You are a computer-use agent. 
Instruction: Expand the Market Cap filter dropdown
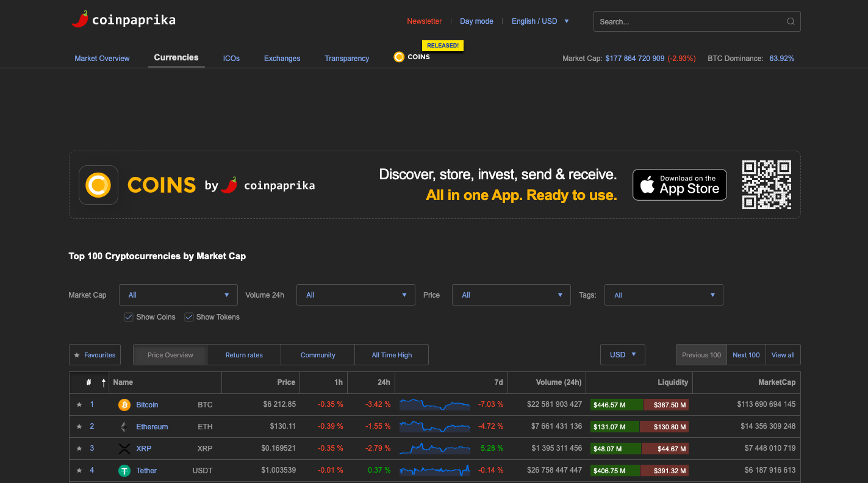178,295
